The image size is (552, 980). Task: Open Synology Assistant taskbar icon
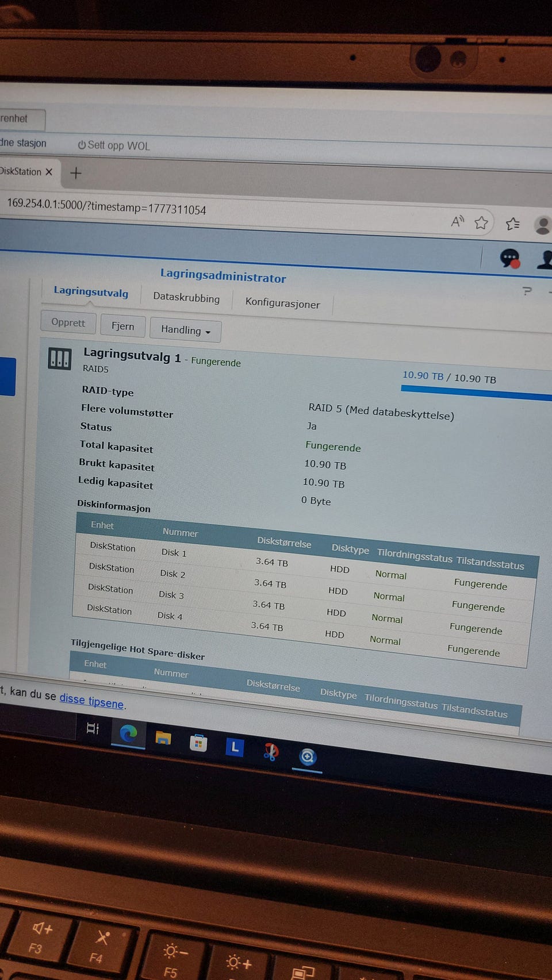(307, 757)
